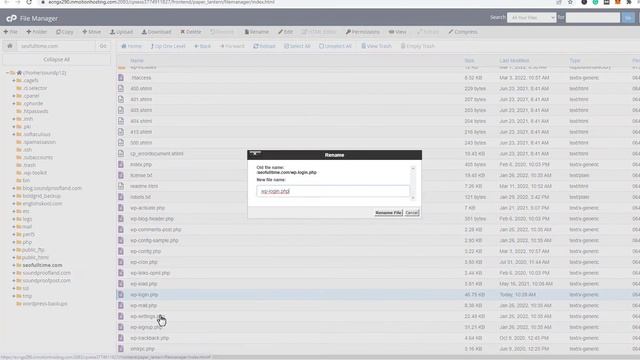Image resolution: width=640 pixels, height=360 pixels.
Task: Click file icon of xmlrpc.php row
Action: point(121,349)
